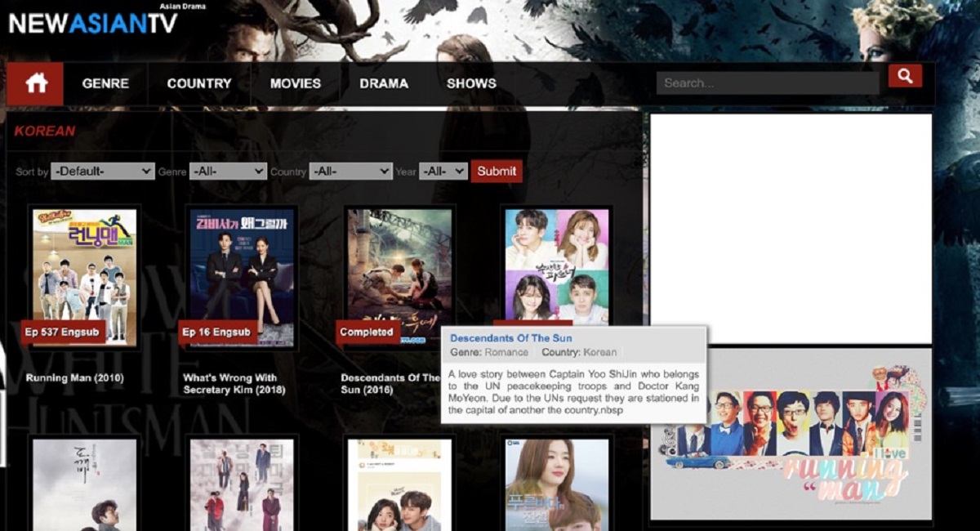Open the Genre menu
Screen dimensions: 980x531
105,83
